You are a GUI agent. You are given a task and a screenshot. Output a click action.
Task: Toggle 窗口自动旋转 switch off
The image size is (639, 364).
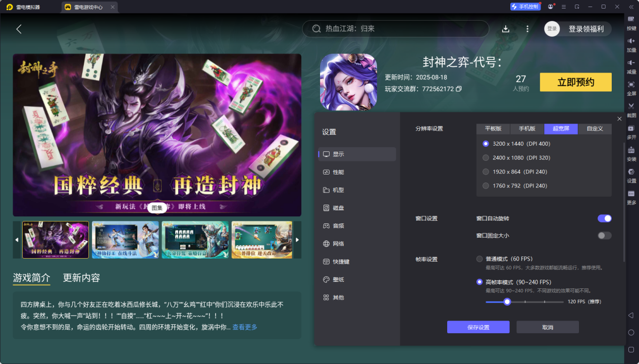(604, 218)
